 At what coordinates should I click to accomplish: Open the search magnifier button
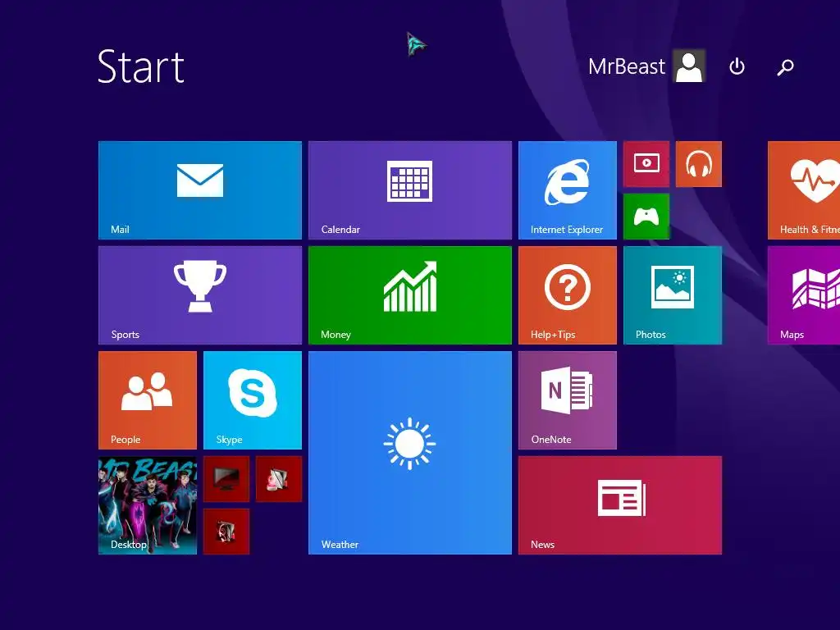pyautogui.click(x=785, y=67)
